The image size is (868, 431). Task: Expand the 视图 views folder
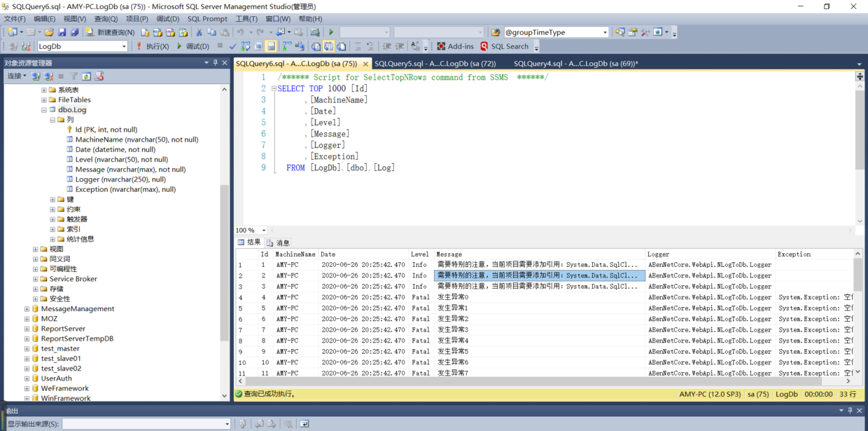[35, 249]
